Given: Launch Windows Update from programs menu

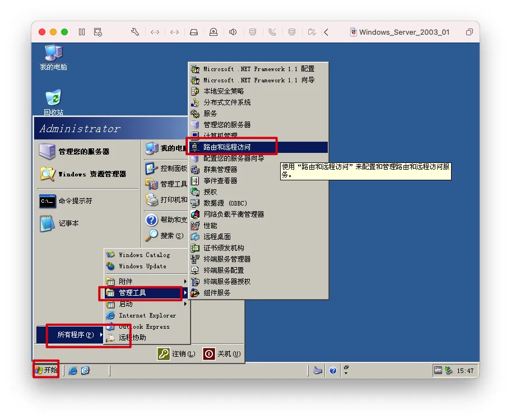Looking at the screenshot, I should 146,266.
